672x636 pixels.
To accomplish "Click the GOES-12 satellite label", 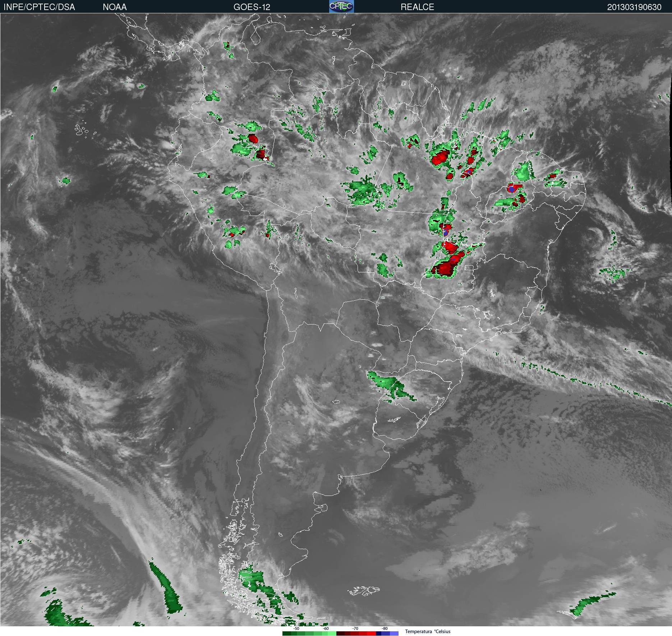I will [252, 7].
